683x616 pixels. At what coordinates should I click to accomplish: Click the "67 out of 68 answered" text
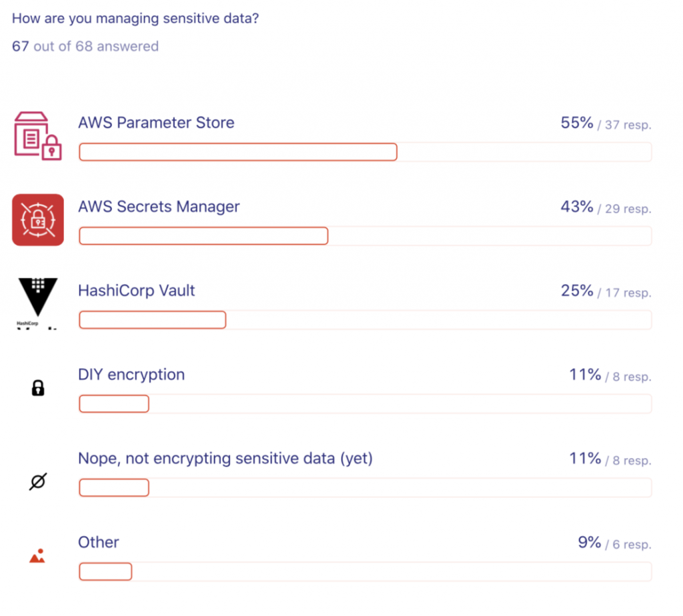pyautogui.click(x=85, y=46)
